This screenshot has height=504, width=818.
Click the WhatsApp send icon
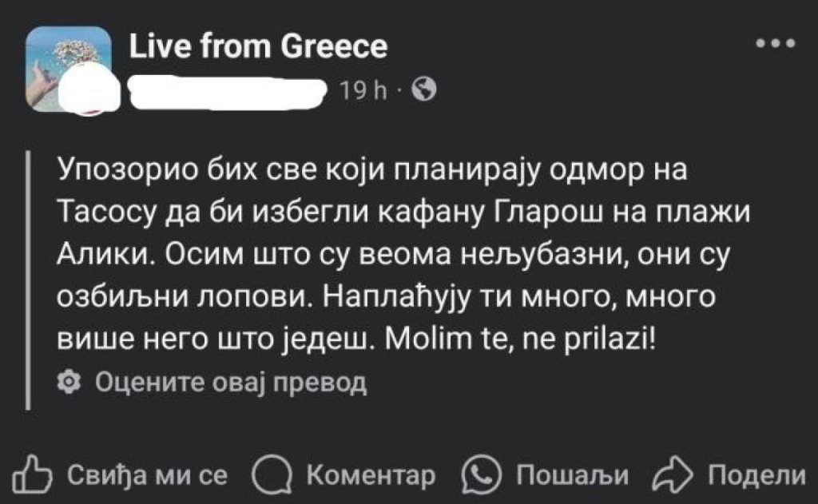click(478, 476)
